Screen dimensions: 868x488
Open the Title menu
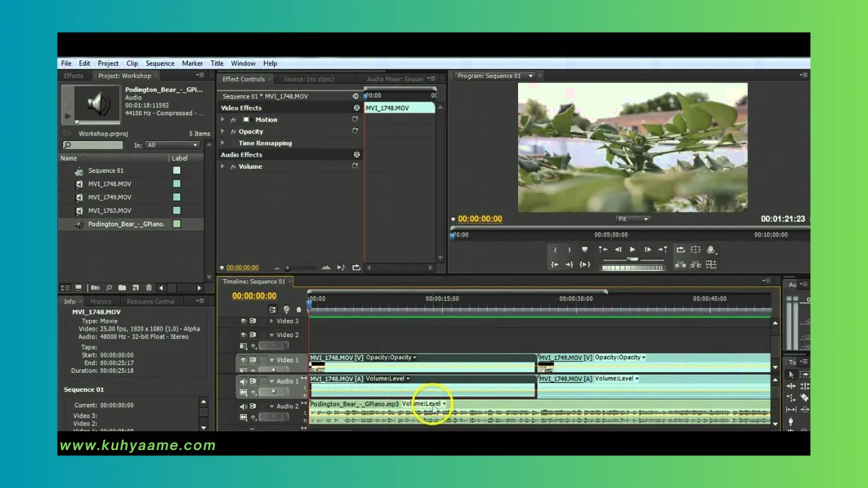pos(216,63)
